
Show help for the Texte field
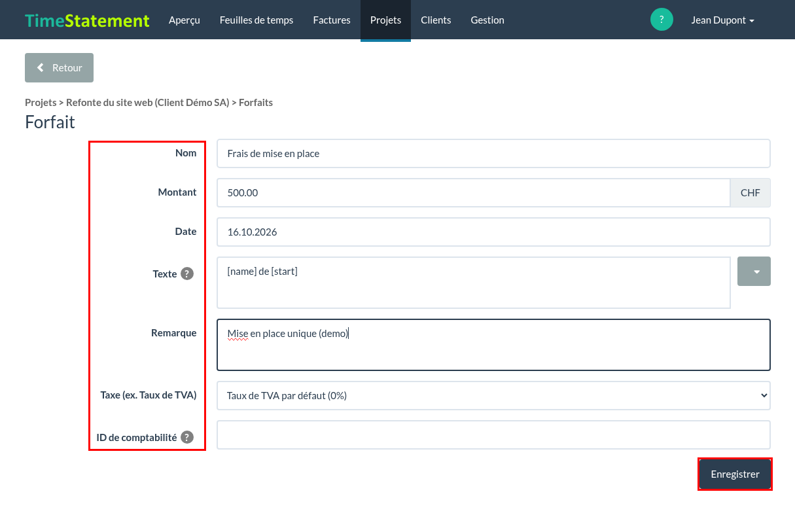pyautogui.click(x=187, y=274)
